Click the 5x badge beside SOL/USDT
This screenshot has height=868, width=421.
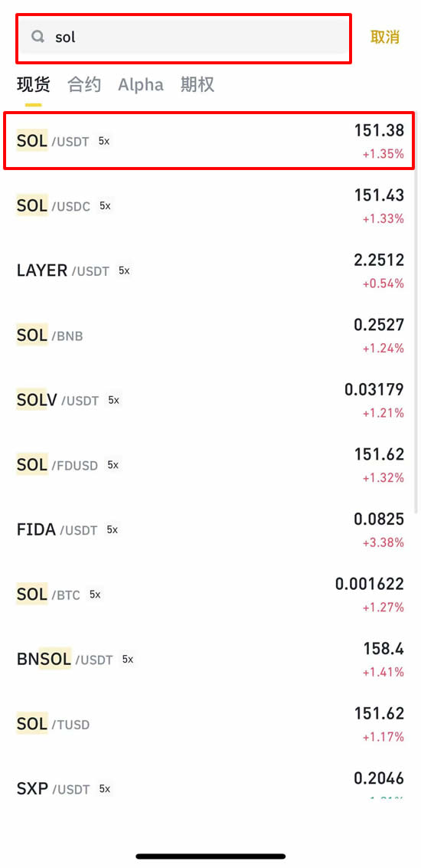tap(104, 141)
